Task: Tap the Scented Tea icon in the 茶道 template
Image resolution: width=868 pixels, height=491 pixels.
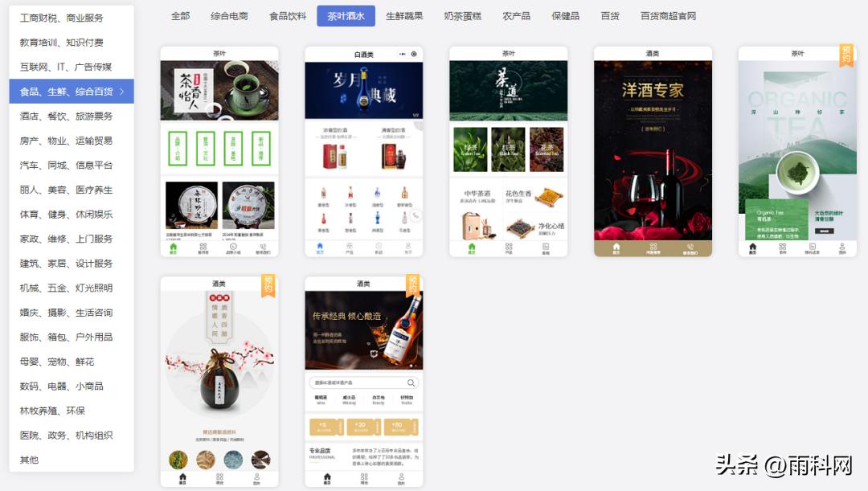Action: point(547,150)
